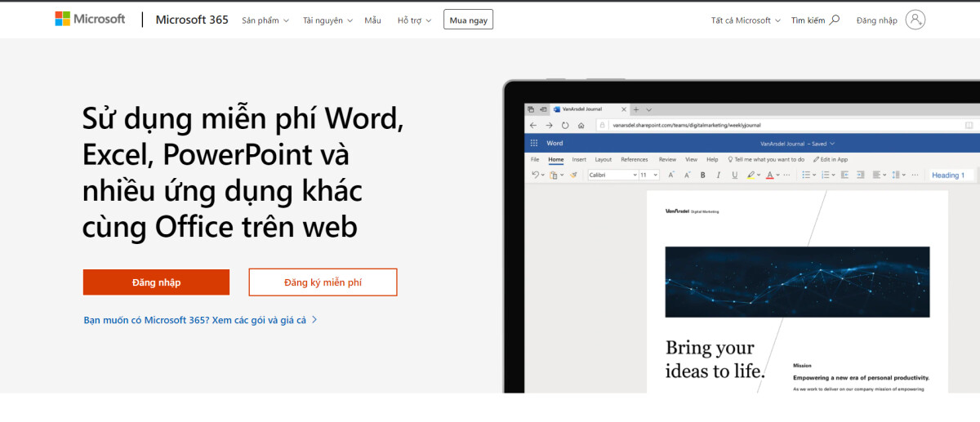980x422 pixels.
Task: Select the Insert ribbon tab
Action: (x=579, y=159)
